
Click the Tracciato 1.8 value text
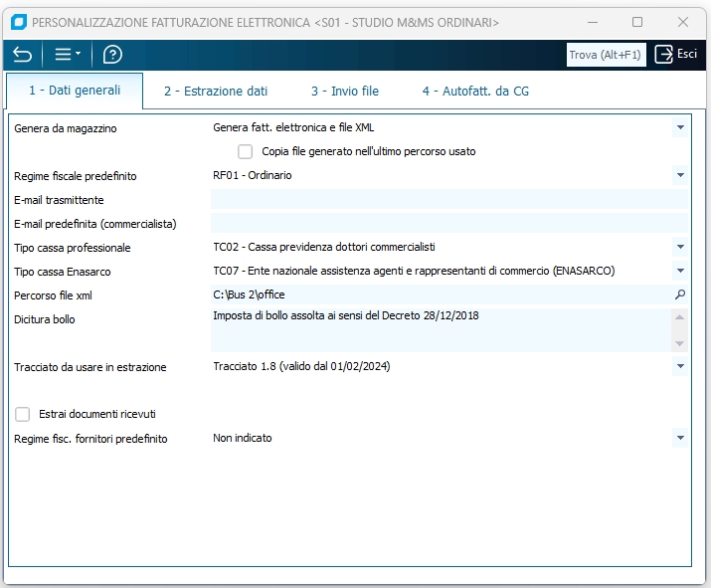[301, 366]
